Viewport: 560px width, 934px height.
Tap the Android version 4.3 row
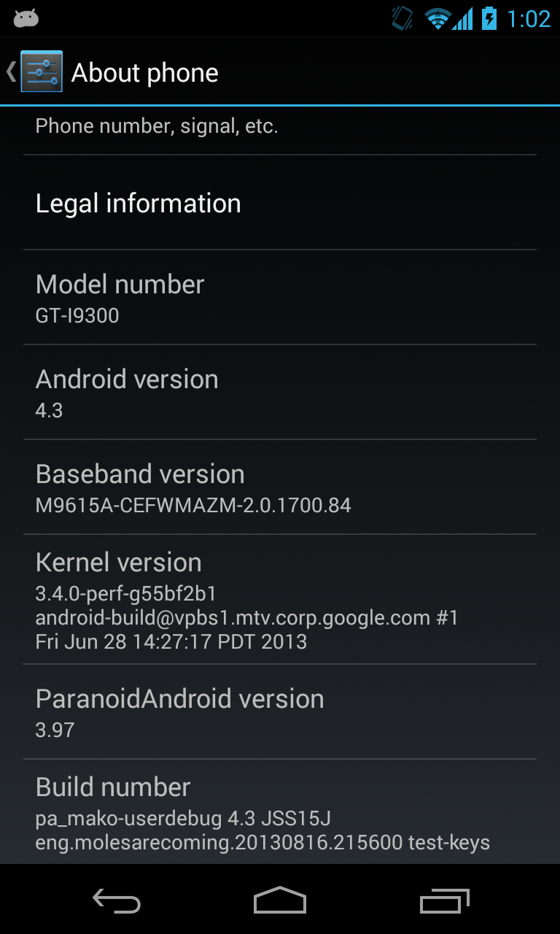[280, 393]
